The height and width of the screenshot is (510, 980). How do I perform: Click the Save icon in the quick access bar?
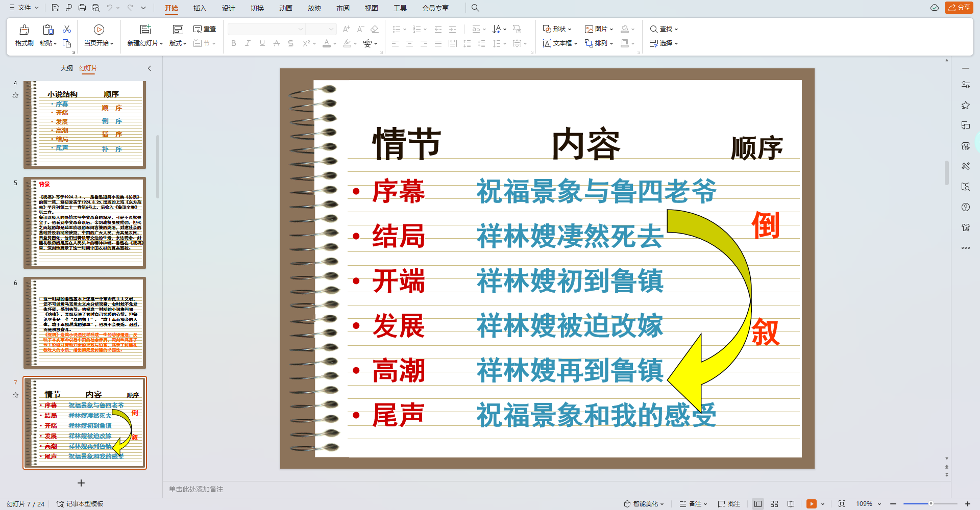(56, 8)
